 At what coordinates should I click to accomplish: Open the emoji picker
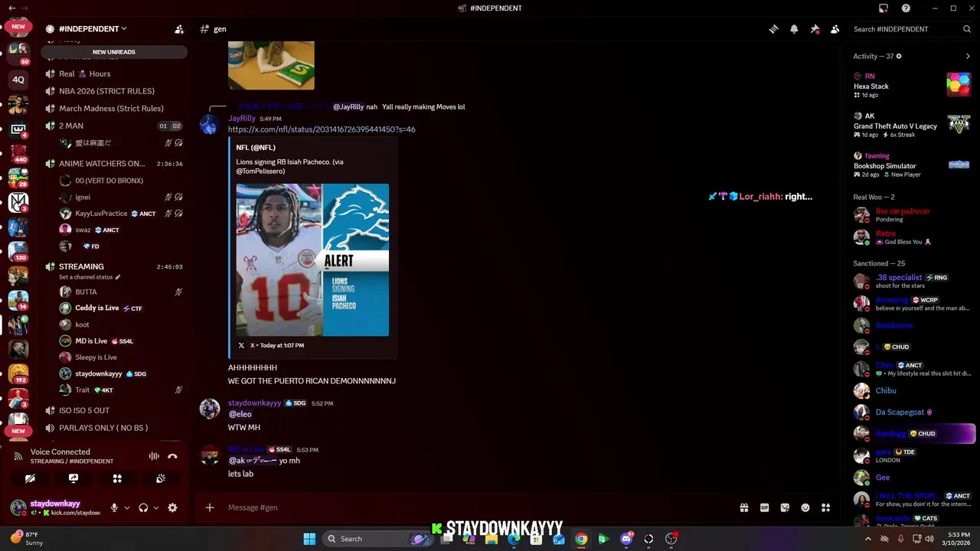805,507
